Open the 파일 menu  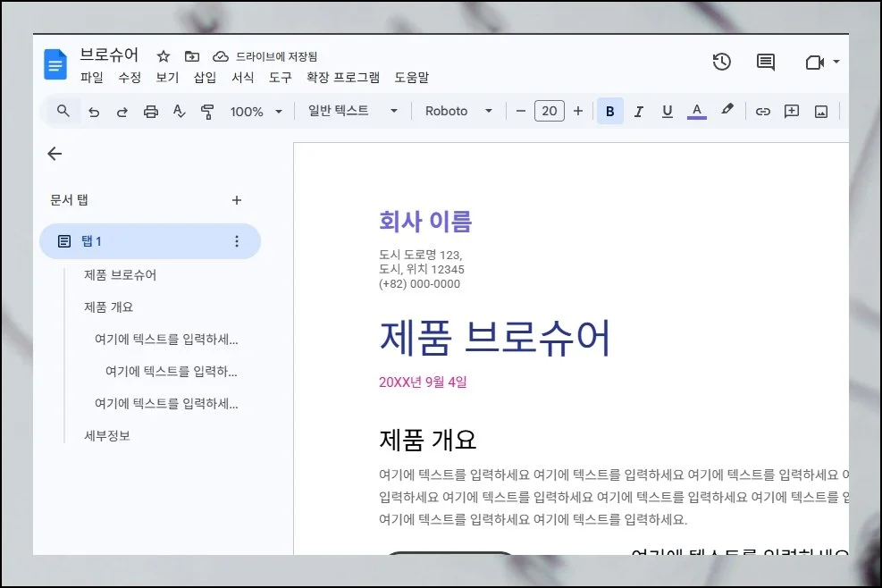tap(94, 78)
